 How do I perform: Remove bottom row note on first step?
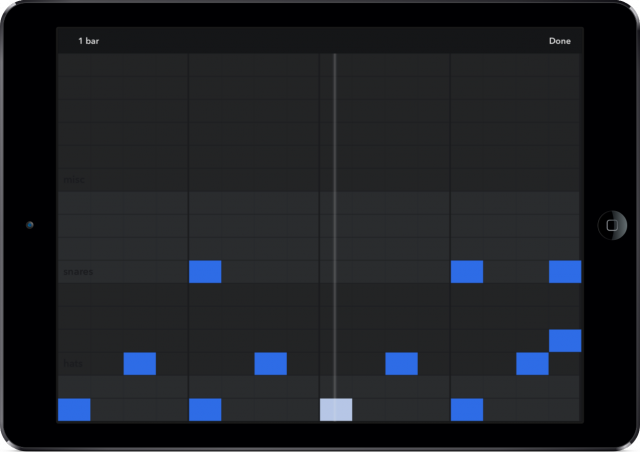coord(74,409)
